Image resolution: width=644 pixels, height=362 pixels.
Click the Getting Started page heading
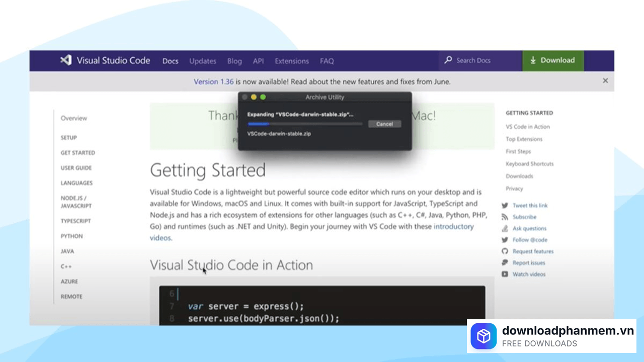click(x=208, y=170)
